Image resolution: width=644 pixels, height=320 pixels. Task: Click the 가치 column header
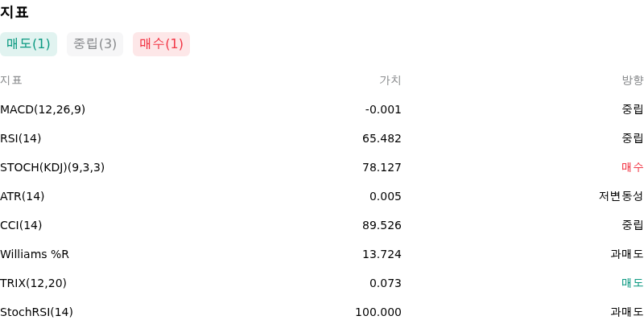(x=390, y=80)
